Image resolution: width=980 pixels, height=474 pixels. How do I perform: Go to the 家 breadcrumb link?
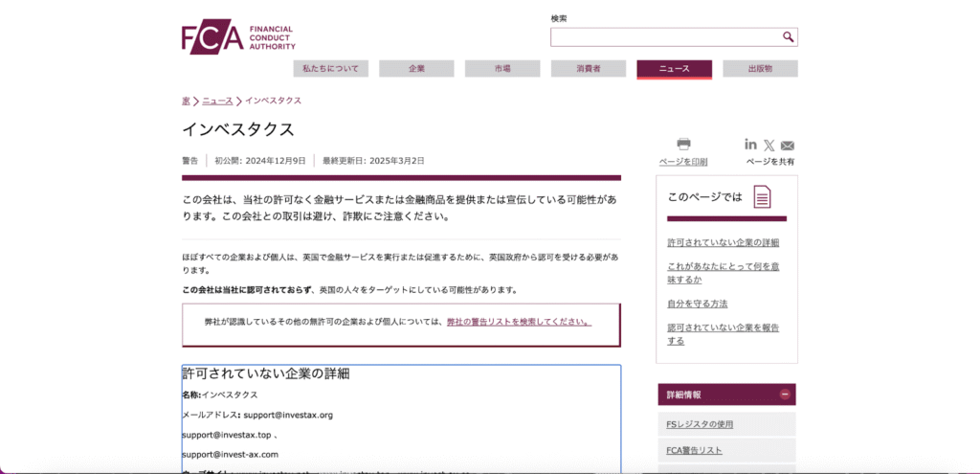pos(186,101)
